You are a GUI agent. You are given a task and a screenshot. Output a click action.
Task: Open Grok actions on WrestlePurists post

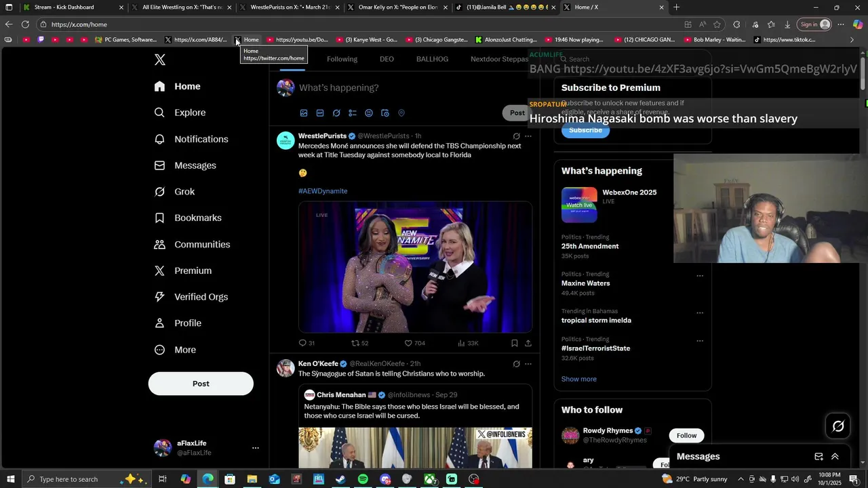(x=516, y=136)
